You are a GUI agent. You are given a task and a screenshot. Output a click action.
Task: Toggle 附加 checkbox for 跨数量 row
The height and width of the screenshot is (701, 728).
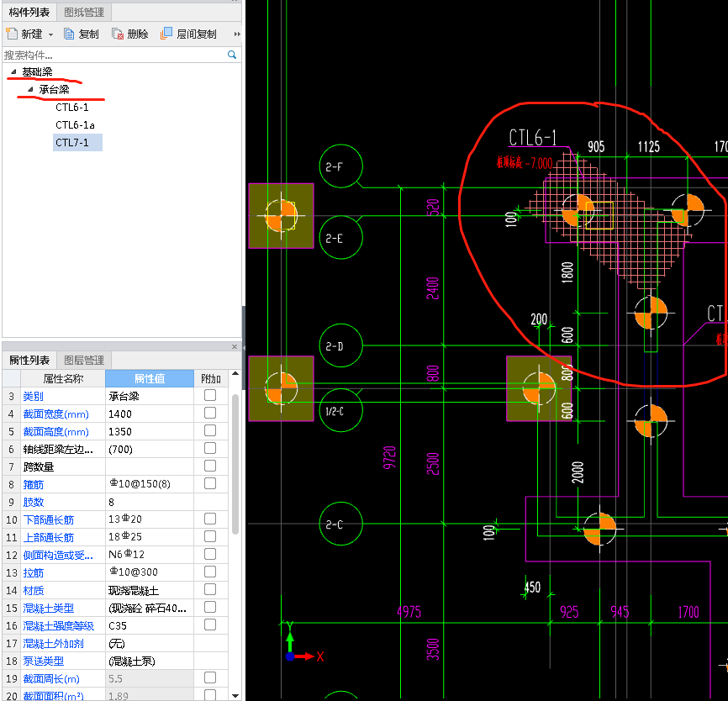[210, 466]
